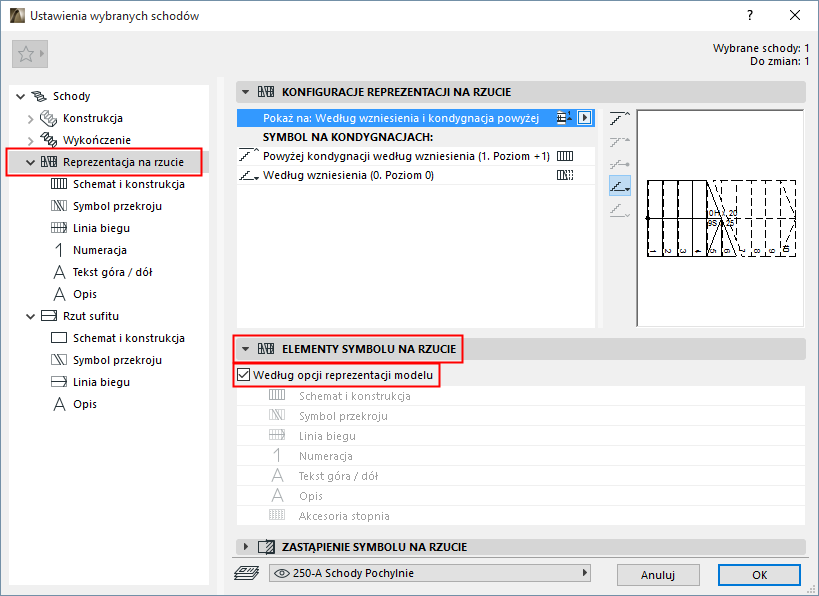Open the 250-A Schody Pochylnie layer dropdown
The image size is (819, 596).
point(430,573)
